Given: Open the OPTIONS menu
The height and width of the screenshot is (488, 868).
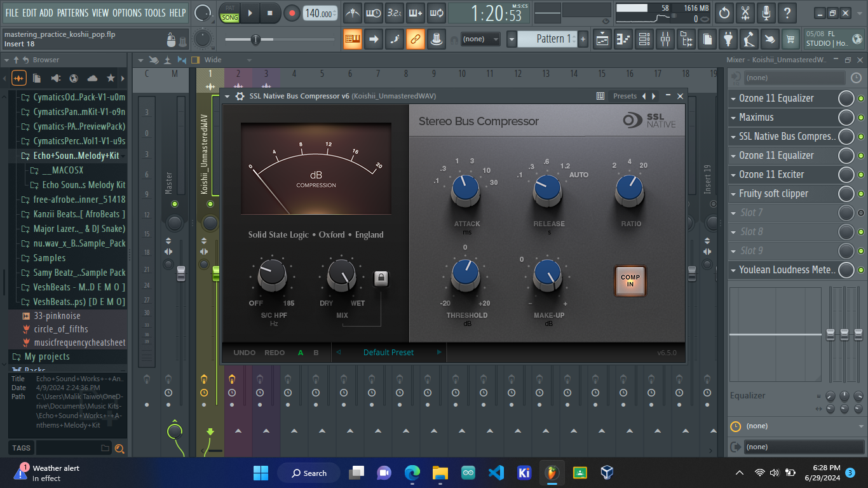Looking at the screenshot, I should pyautogui.click(x=127, y=13).
